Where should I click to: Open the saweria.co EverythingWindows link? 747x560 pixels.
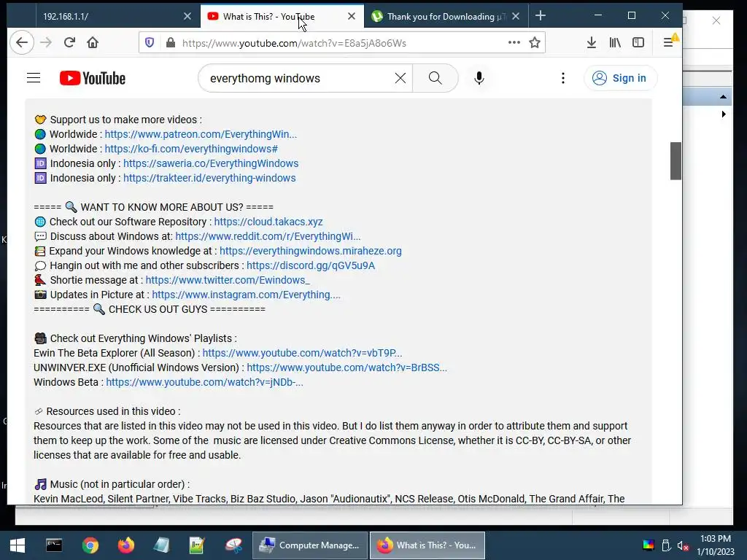point(211,163)
